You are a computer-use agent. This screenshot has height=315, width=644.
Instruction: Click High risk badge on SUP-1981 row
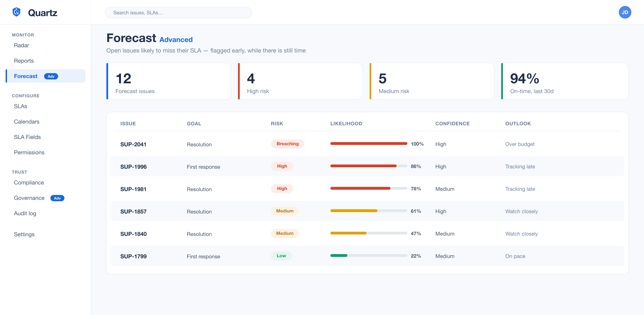tap(282, 189)
